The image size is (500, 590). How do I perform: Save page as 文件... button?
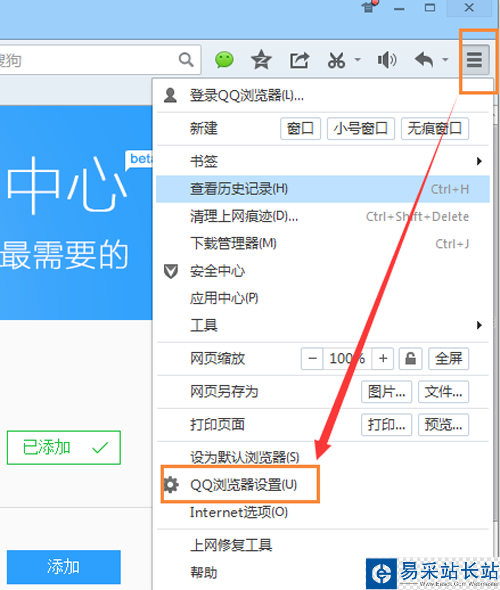(x=443, y=392)
